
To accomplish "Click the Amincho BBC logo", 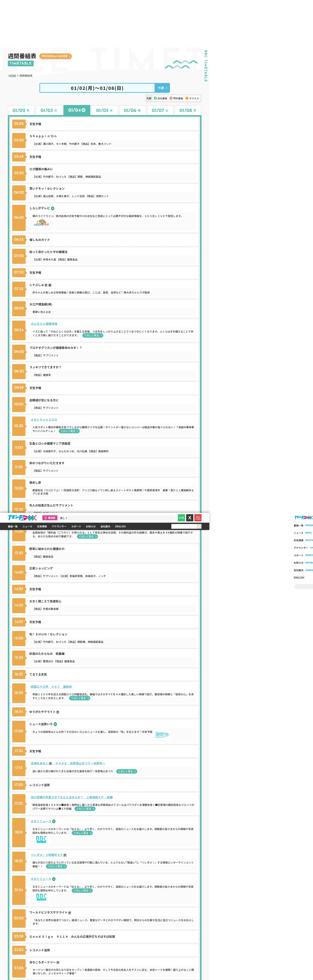I will [x=22, y=517].
